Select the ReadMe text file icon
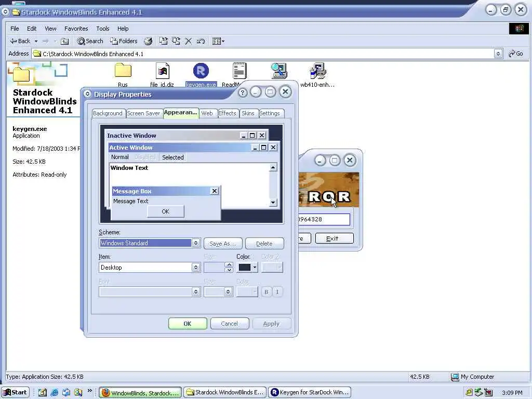This screenshot has width=532, height=399. pos(240,71)
